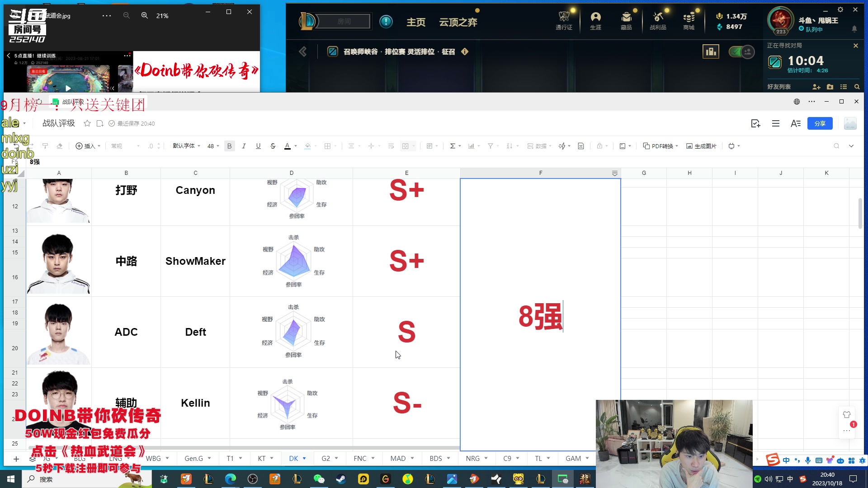Click the search magnifier in spreadsheet toolbar
Viewport: 868px width, 488px height.
coord(836,146)
